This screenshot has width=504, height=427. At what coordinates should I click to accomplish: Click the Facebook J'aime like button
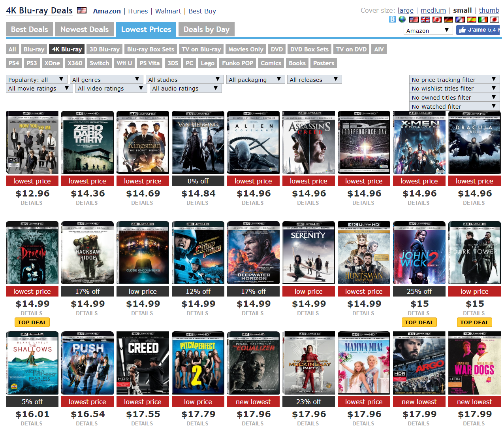pyautogui.click(x=478, y=30)
